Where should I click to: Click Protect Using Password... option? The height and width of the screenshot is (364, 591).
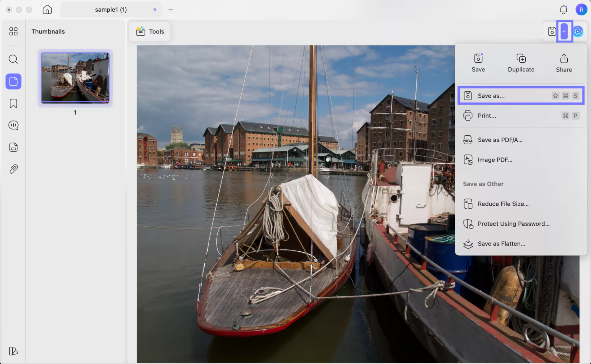tap(513, 224)
